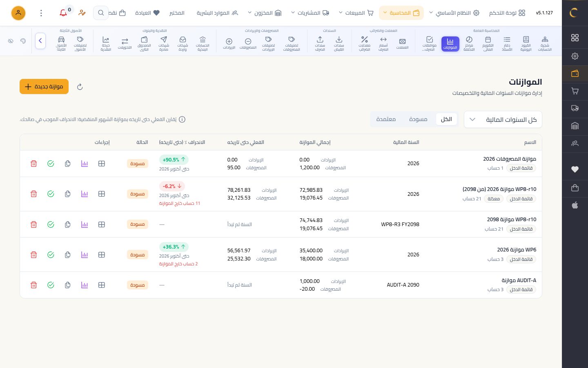Screen dimensions: 588x368
Task: Approve the موازنة المصروفات 2026 budget
Action: point(51,164)
